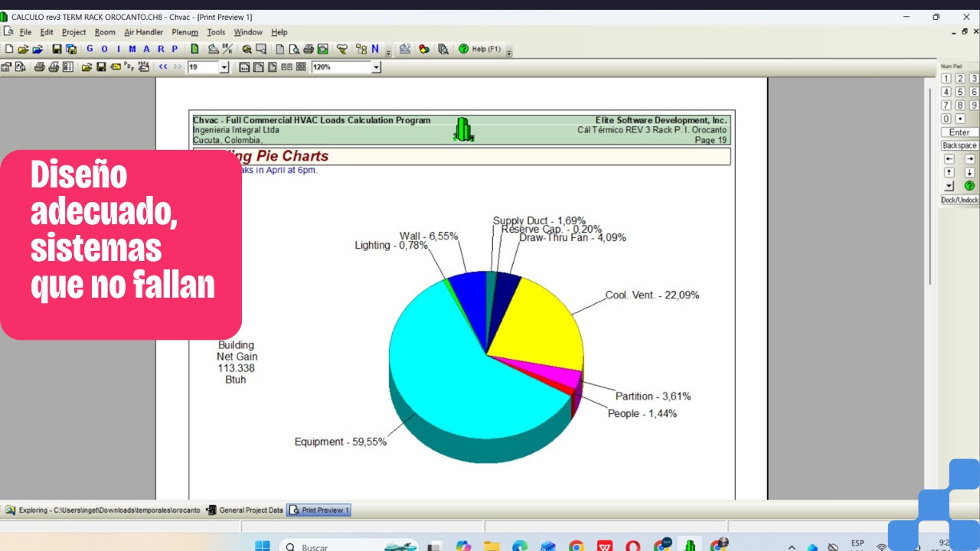Open the page number 19 dropdown
The image size is (980, 551).
tap(224, 67)
